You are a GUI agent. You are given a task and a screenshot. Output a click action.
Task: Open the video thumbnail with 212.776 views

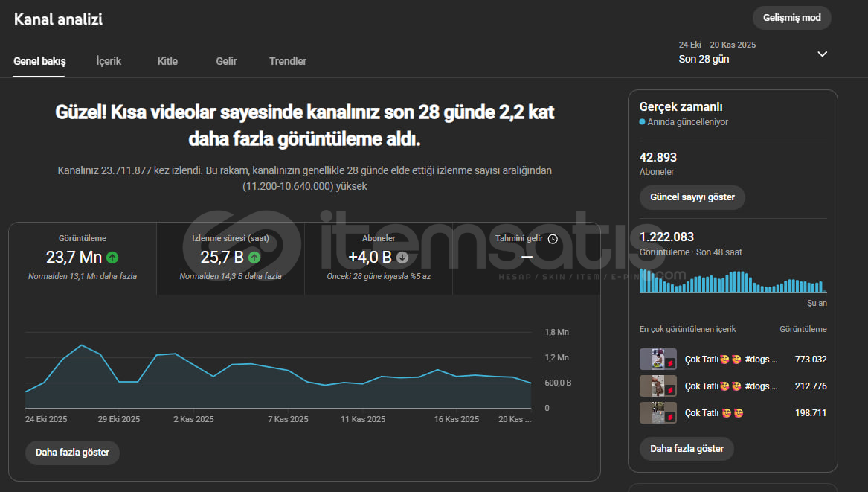click(658, 386)
